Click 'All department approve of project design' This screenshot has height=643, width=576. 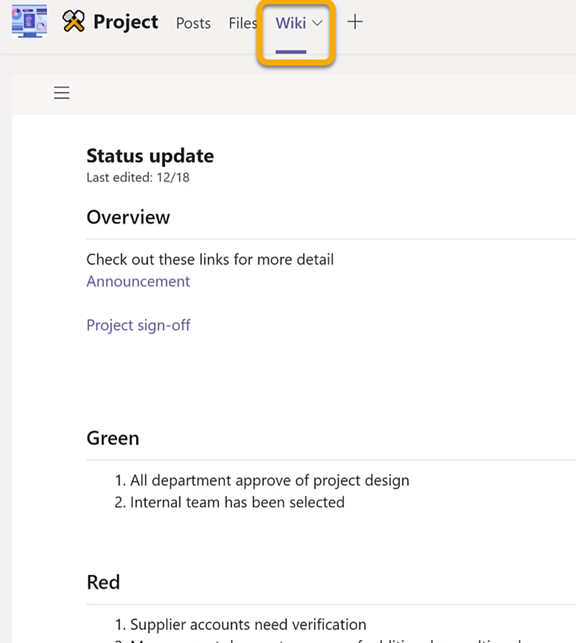pos(270,480)
